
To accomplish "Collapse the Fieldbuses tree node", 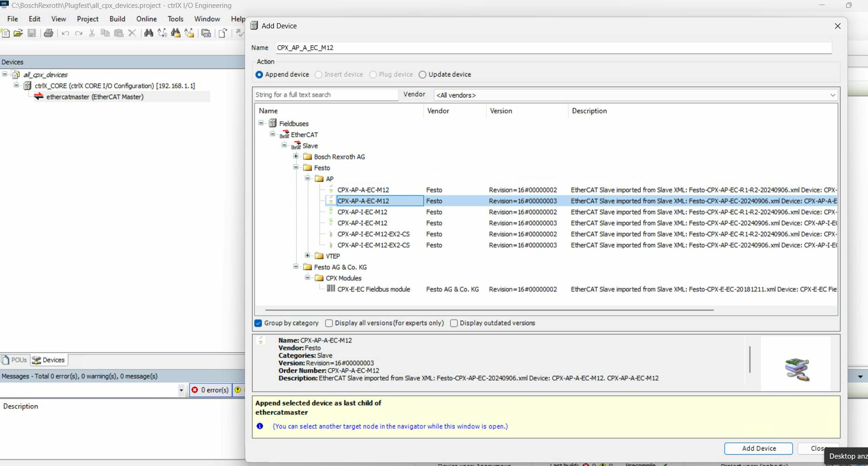I will 261,123.
